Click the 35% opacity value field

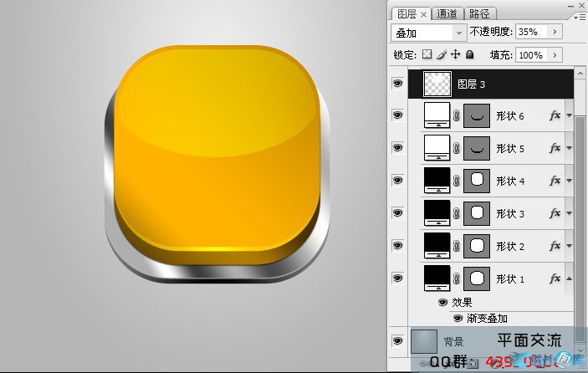pyautogui.click(x=532, y=32)
